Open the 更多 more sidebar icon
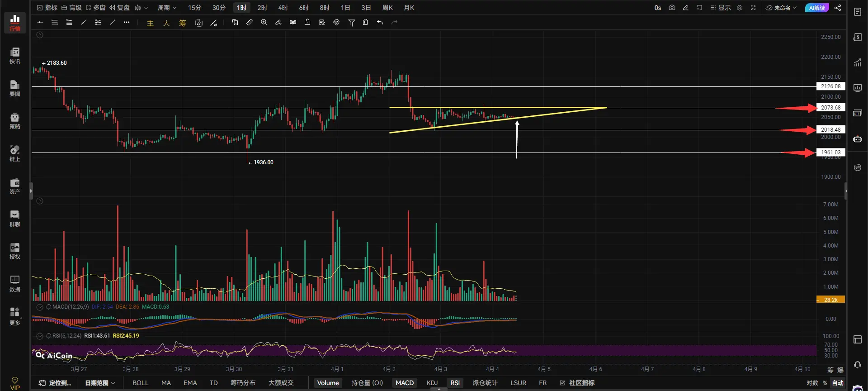868x391 pixels. (15, 316)
